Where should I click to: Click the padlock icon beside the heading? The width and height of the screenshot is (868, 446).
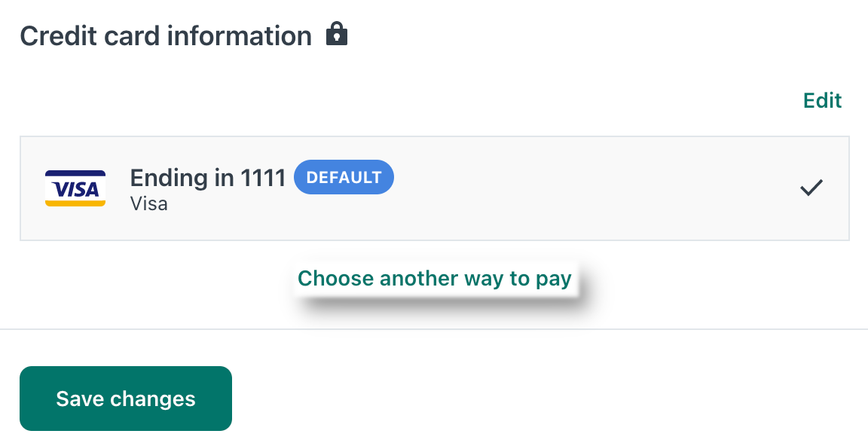pos(337,33)
